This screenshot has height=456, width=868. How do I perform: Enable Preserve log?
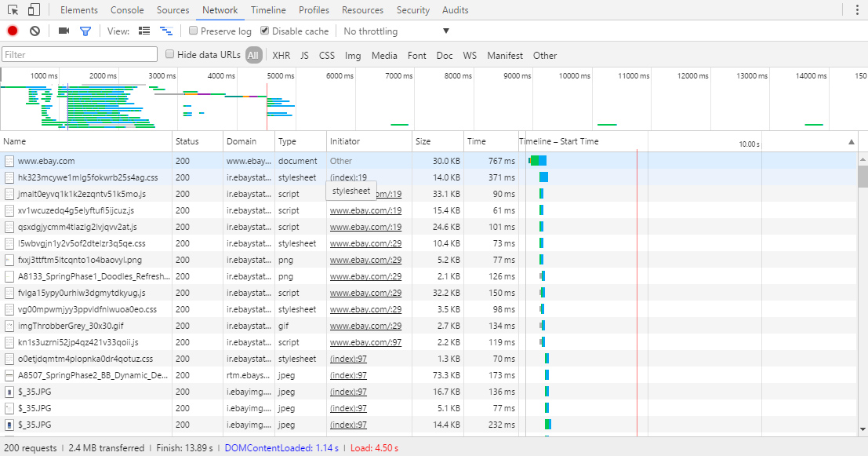[193, 30]
